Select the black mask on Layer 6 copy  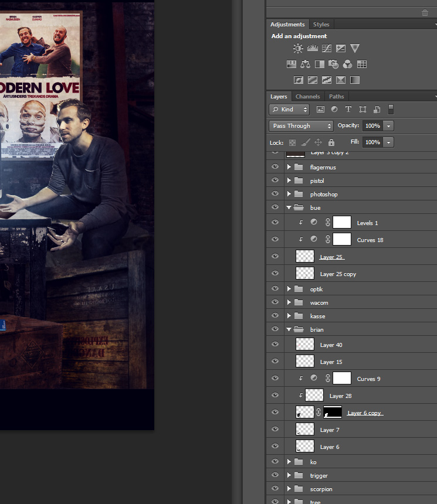click(x=333, y=412)
